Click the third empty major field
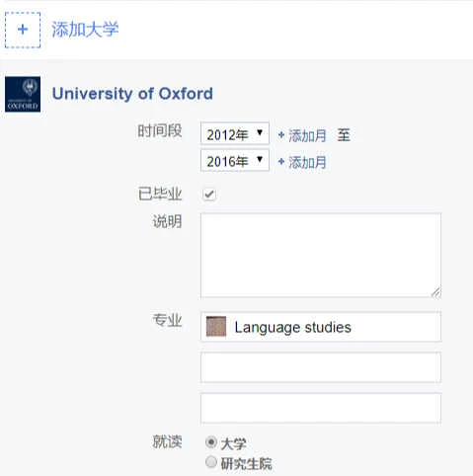The height and width of the screenshot is (476, 473). coord(321,408)
